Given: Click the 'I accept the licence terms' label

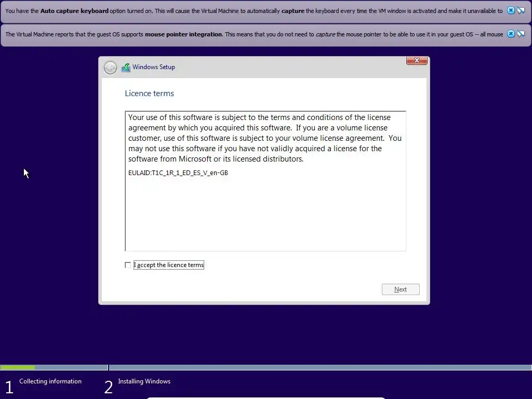Looking at the screenshot, I should pyautogui.click(x=169, y=265).
